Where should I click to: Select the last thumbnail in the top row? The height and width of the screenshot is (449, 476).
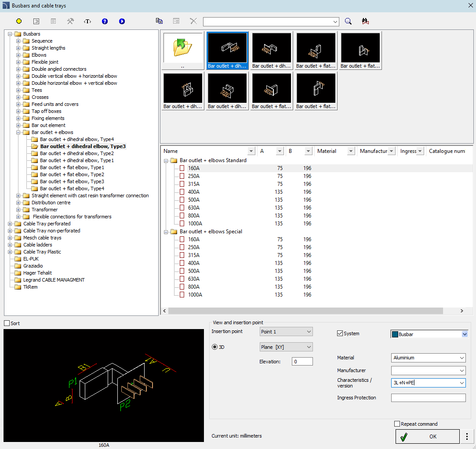click(x=360, y=51)
